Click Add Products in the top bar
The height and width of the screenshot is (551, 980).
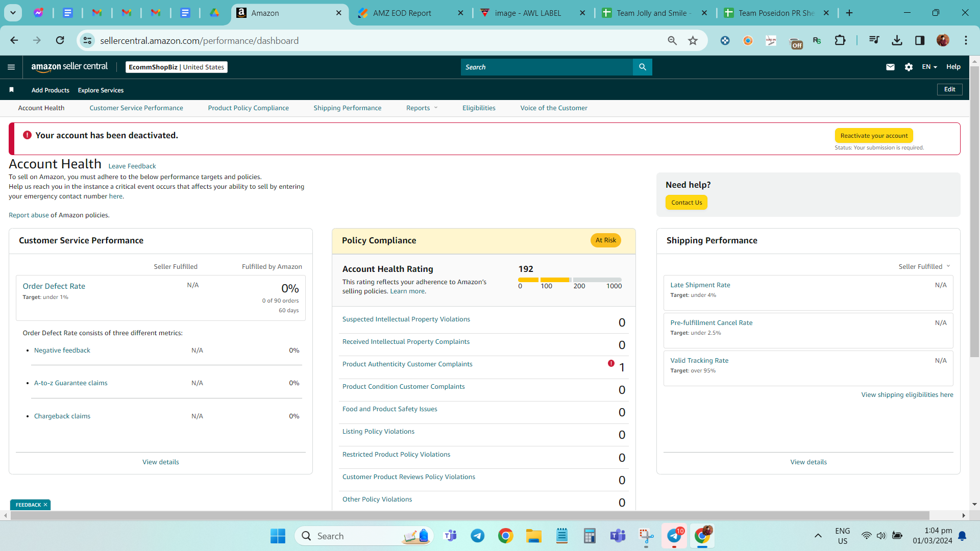tap(51, 90)
